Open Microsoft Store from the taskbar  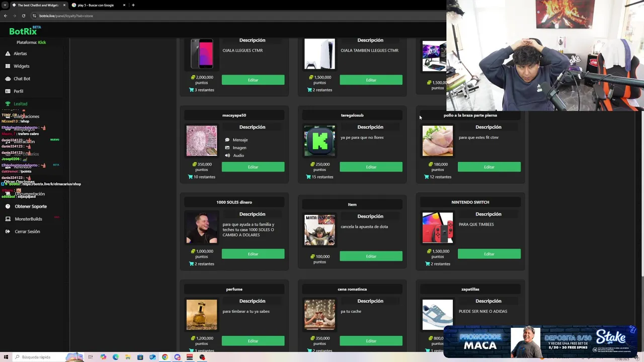coord(140,357)
